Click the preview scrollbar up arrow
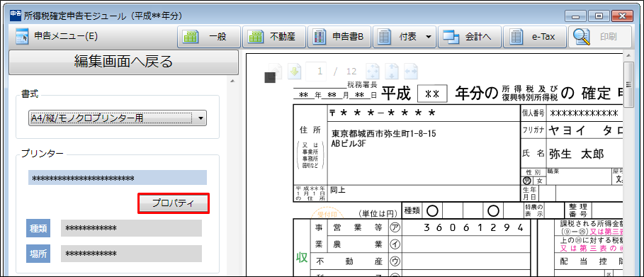The image size is (644, 277). (x=628, y=56)
